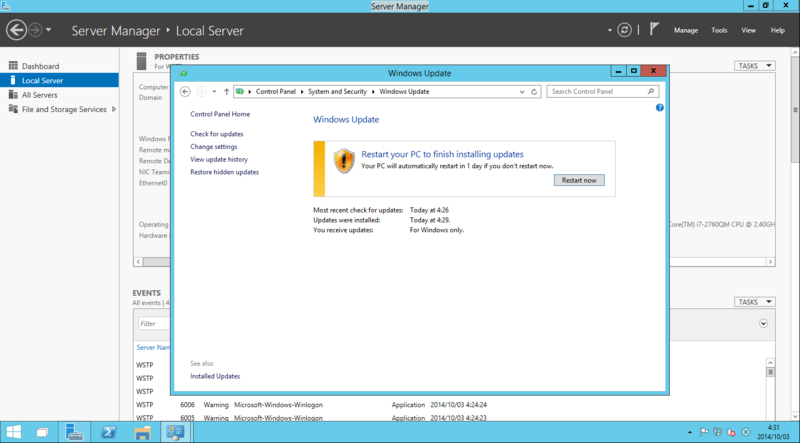The width and height of the screenshot is (800, 443).
Task: Open Server Manager from taskbar
Action: pos(74,433)
